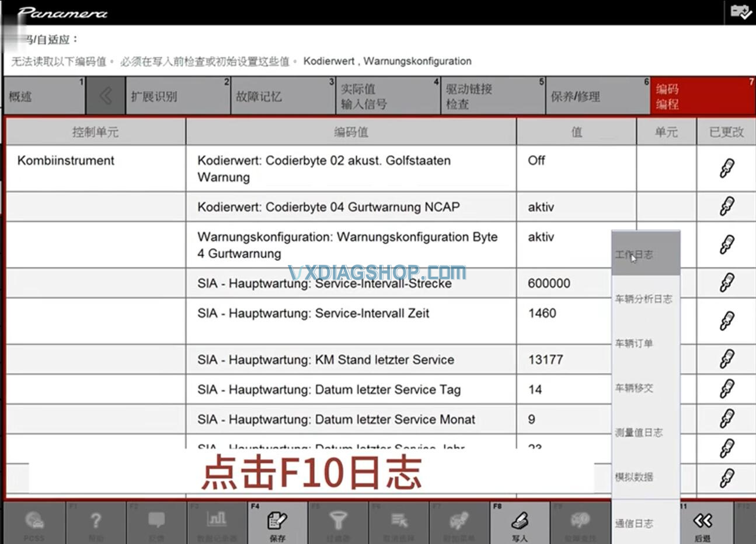This screenshot has width=756, height=544.
Task: Click 'Datum letzter Service Monat' row text
Action: [336, 419]
